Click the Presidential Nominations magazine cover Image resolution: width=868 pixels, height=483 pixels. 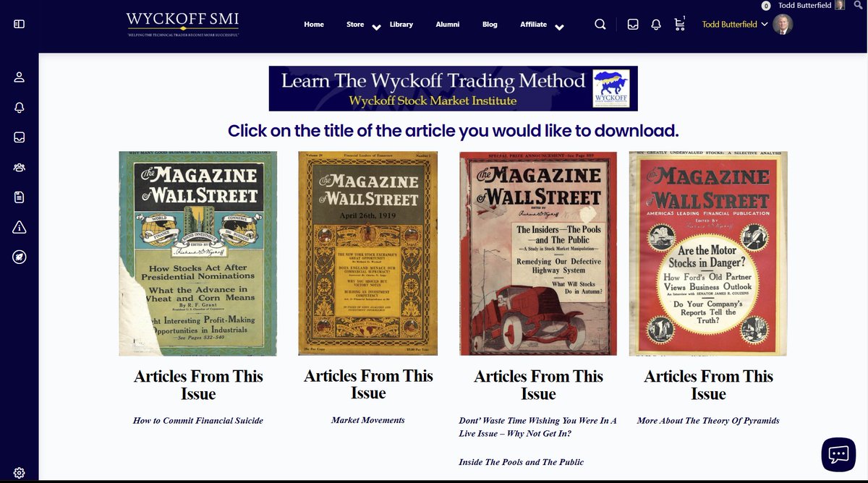point(198,253)
